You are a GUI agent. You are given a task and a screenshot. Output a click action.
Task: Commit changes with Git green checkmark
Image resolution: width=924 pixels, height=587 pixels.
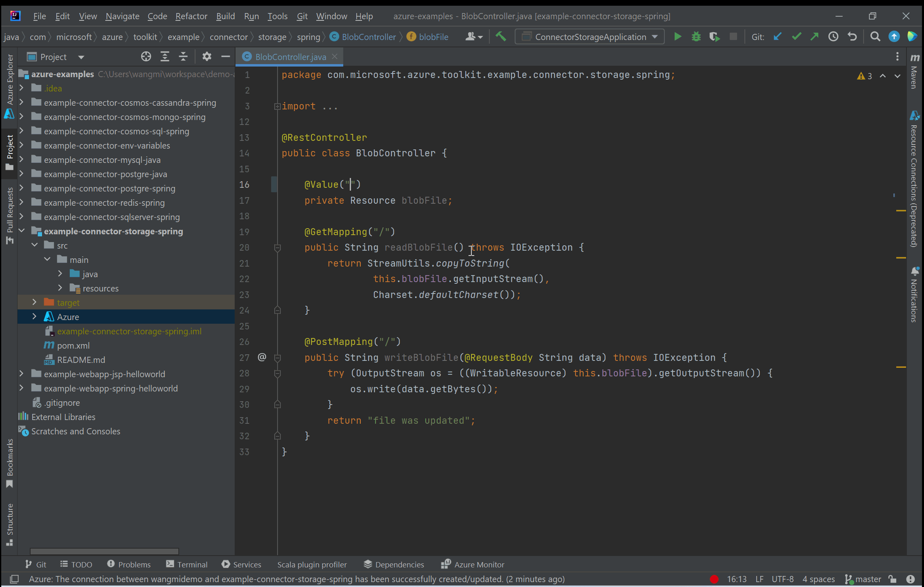coord(796,37)
